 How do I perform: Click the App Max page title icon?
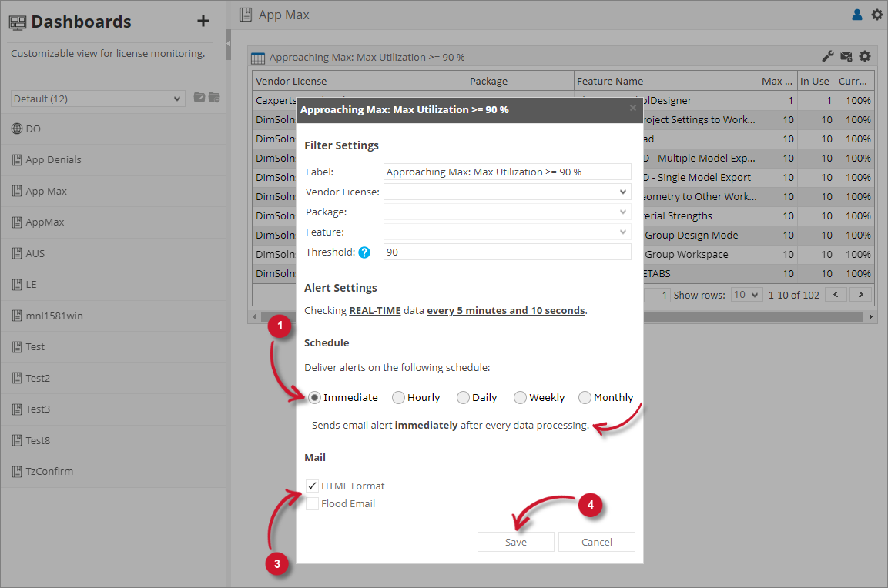click(245, 15)
